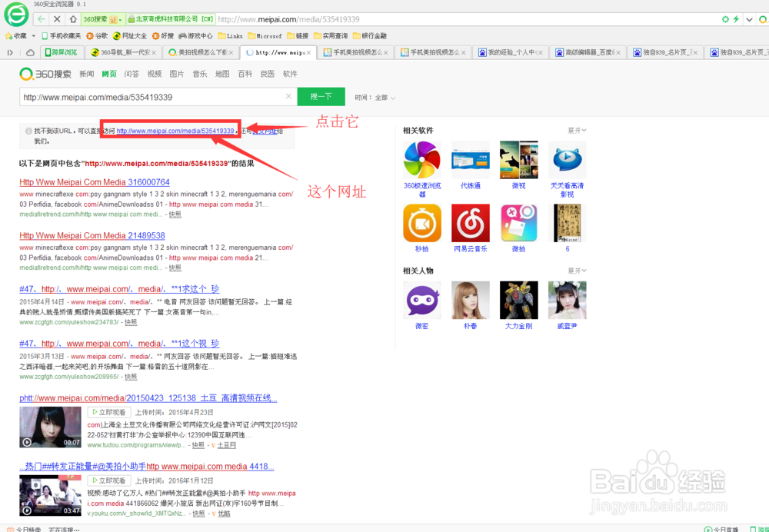Open 大力金刚 related person image

[x=518, y=300]
